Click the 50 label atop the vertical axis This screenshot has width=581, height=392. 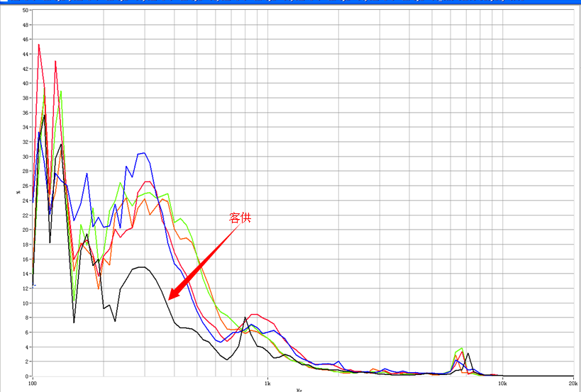[26, 11]
